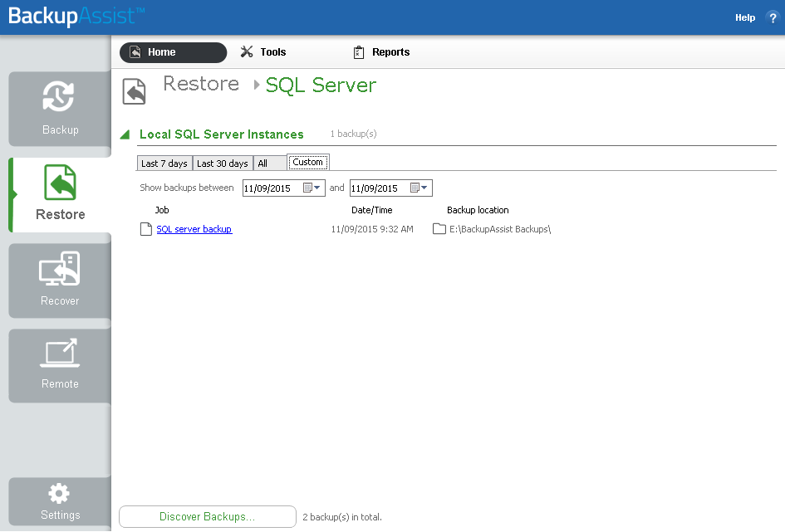Click the backup location folder icon
Image resolution: width=785 pixels, height=532 pixels.
439,229
